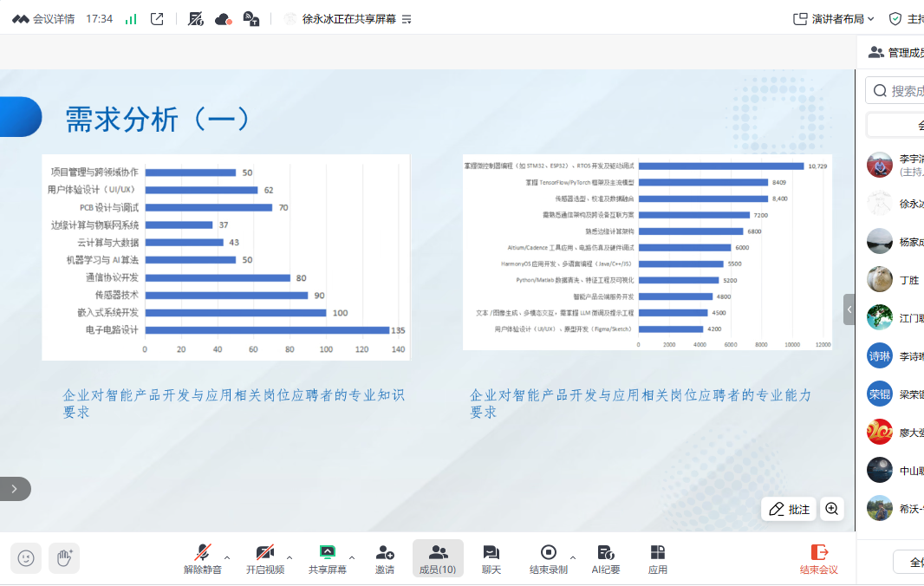Image resolution: width=924 pixels, height=586 pixels.
Task: Turn on camera via 开启视频
Action: [264, 558]
